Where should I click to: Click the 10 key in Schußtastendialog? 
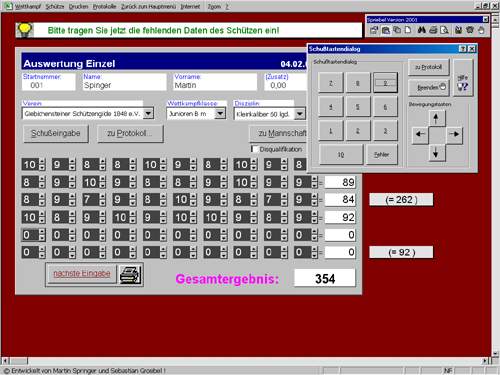click(x=341, y=155)
